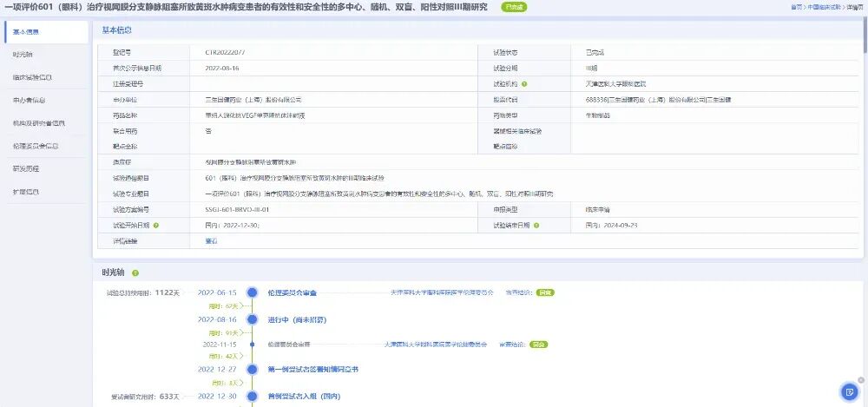The width and height of the screenshot is (868, 407).
Task: Open the floating feedback note icon
Action: point(849,391)
